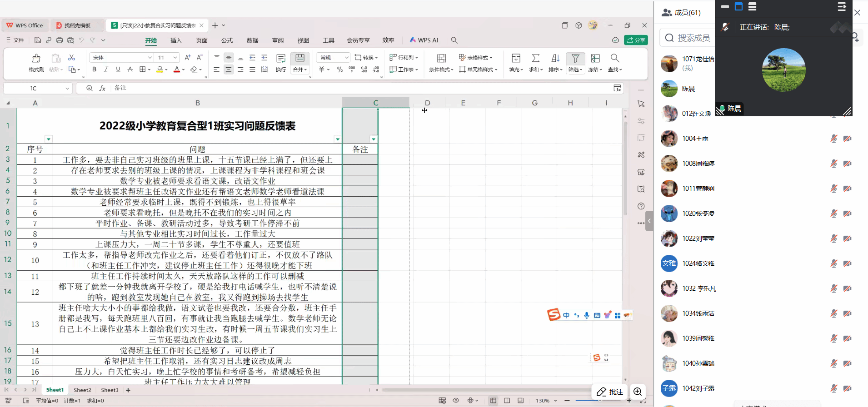Click the AutoSum (求和) sigma icon
Viewport: 868px width, 407px height.
(x=536, y=59)
